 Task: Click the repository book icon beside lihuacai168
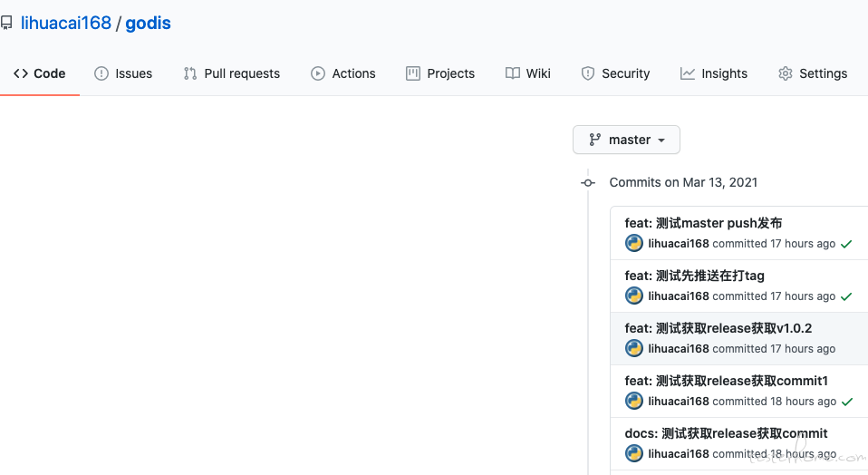6,23
